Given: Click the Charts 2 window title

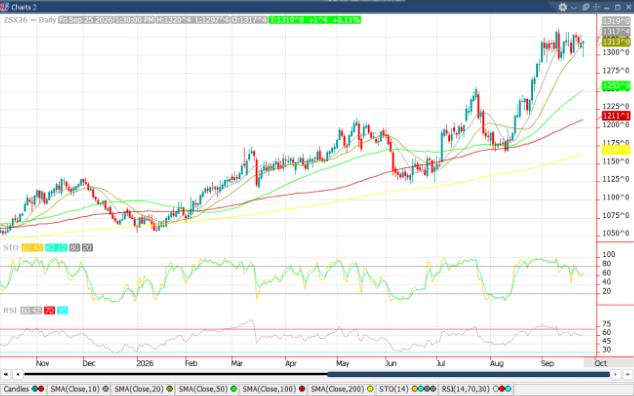Looking at the screenshot, I should tap(24, 7).
